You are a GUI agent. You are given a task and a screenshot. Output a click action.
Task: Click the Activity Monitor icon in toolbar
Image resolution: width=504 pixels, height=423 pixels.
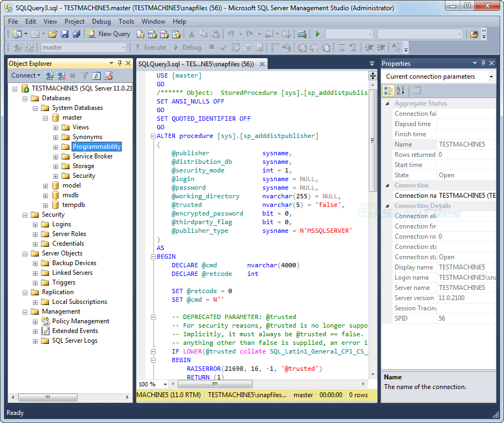pyautogui.click(x=302, y=34)
